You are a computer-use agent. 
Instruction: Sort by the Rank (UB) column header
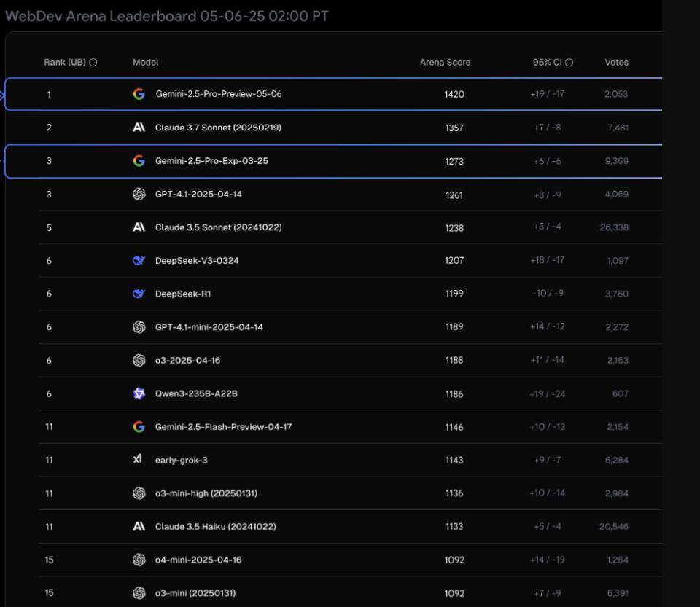(x=65, y=63)
